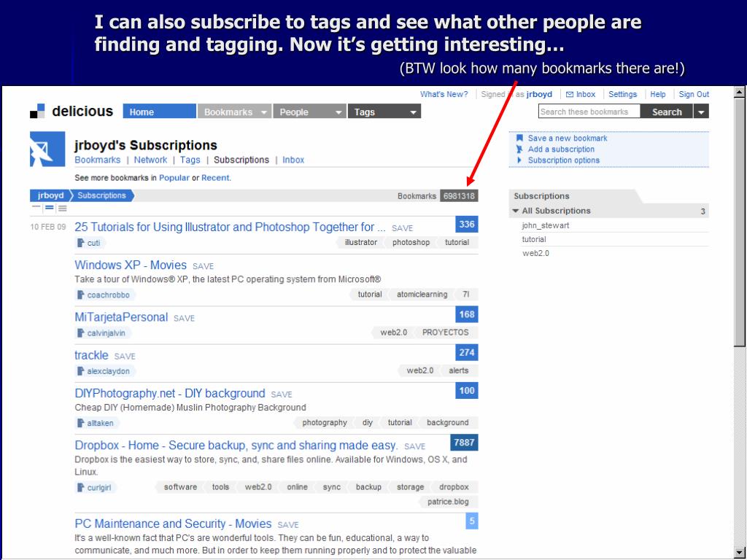Screen dimensions: 747x560
Task: Click the atomiclearning tag
Action: click(x=422, y=295)
